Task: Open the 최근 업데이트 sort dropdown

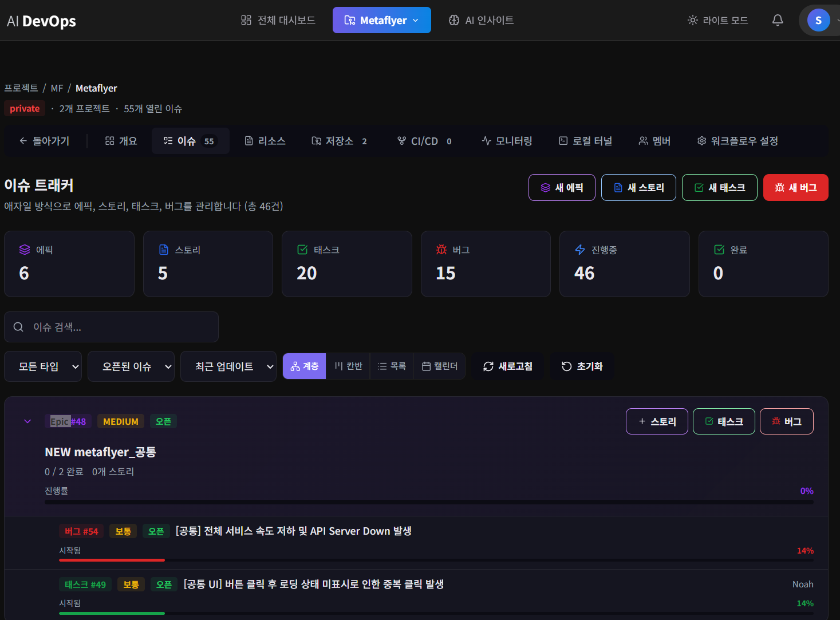Action: tap(228, 366)
